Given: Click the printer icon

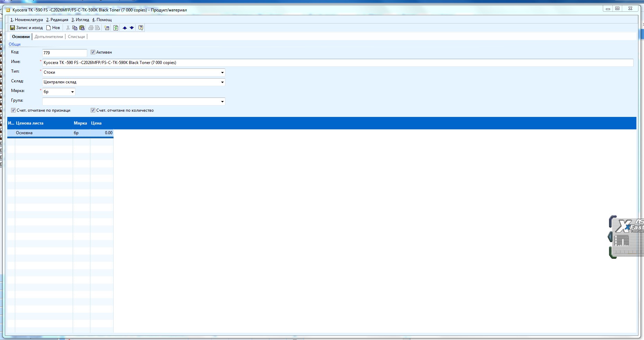Looking at the screenshot, I should tap(91, 28).
